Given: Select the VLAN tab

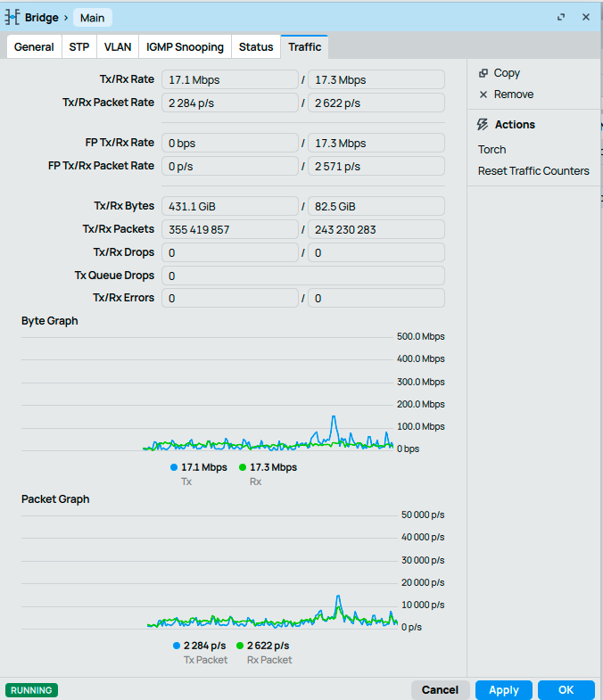Looking at the screenshot, I should [x=117, y=47].
